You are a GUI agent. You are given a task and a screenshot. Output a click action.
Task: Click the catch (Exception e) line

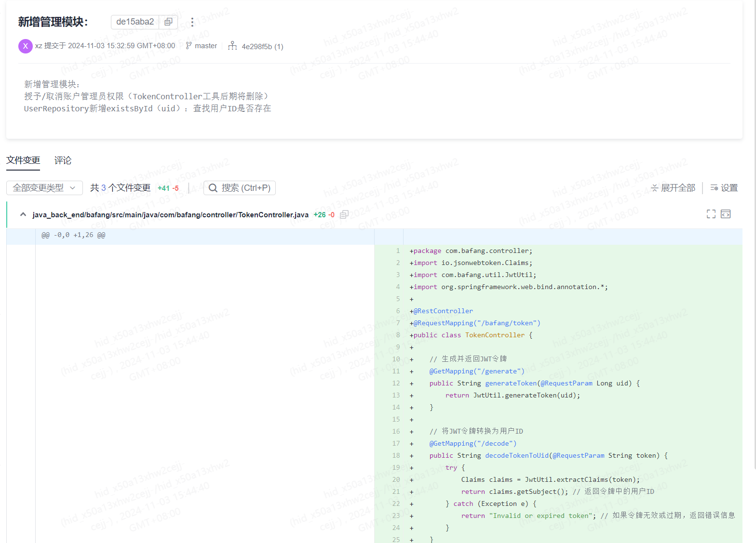point(491,504)
